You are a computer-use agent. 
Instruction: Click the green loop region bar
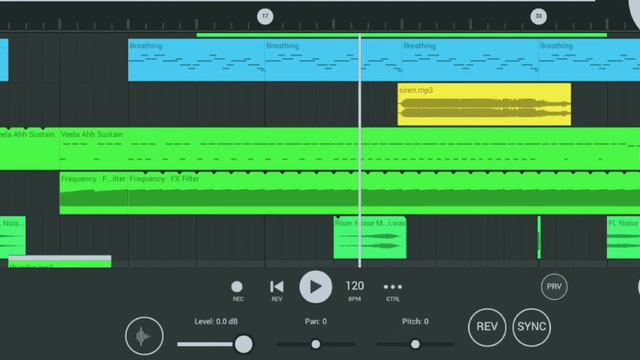point(402,35)
